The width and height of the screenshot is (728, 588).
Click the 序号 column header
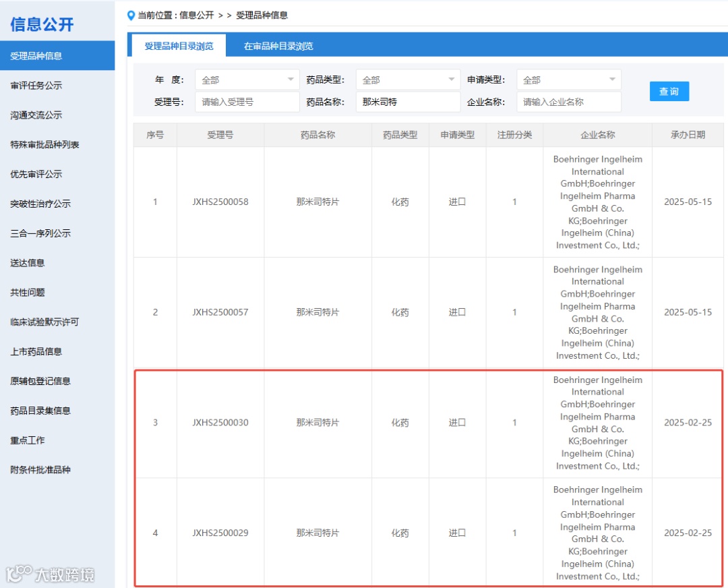pyautogui.click(x=155, y=135)
